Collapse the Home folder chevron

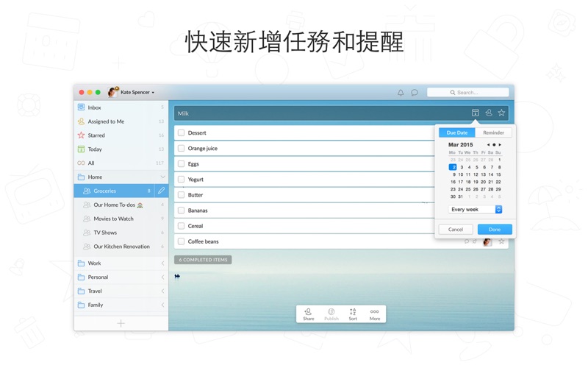(162, 177)
